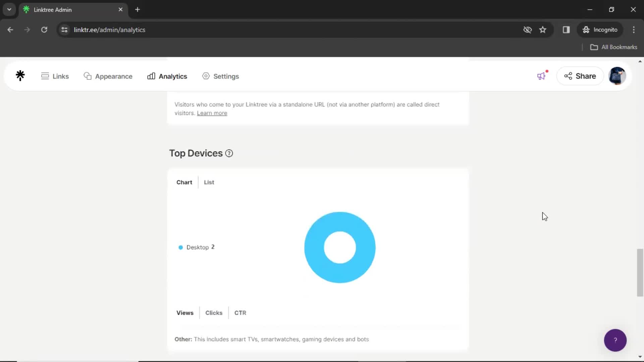Click the browser back arrow

click(10, 30)
